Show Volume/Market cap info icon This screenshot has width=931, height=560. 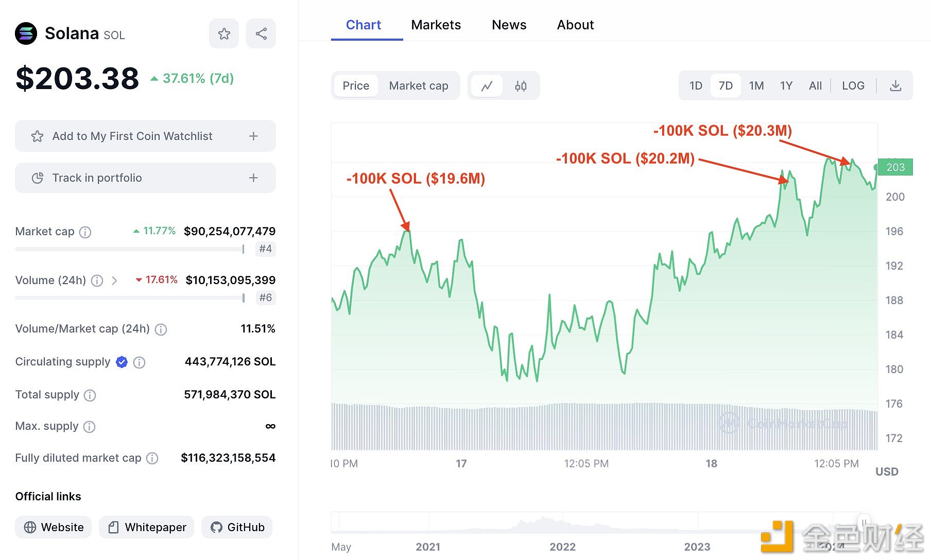pos(161,329)
